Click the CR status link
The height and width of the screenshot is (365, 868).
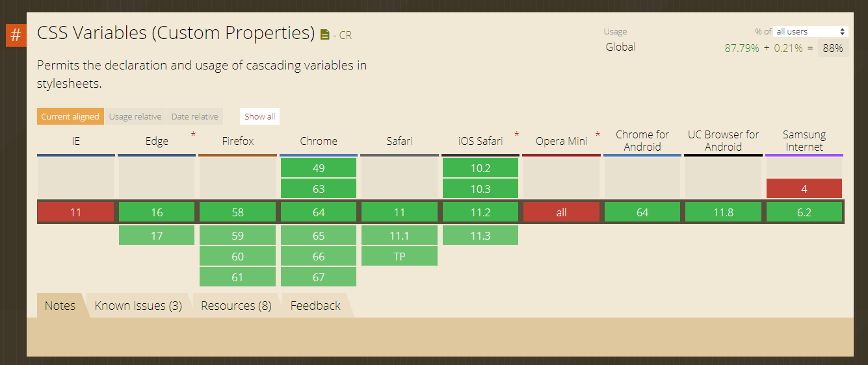[x=345, y=36]
